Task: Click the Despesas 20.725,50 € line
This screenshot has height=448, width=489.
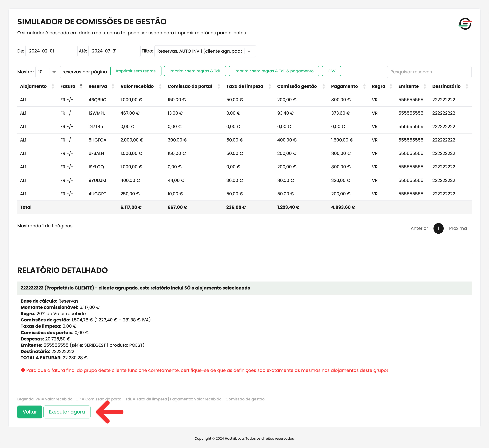Action: [x=45, y=339]
